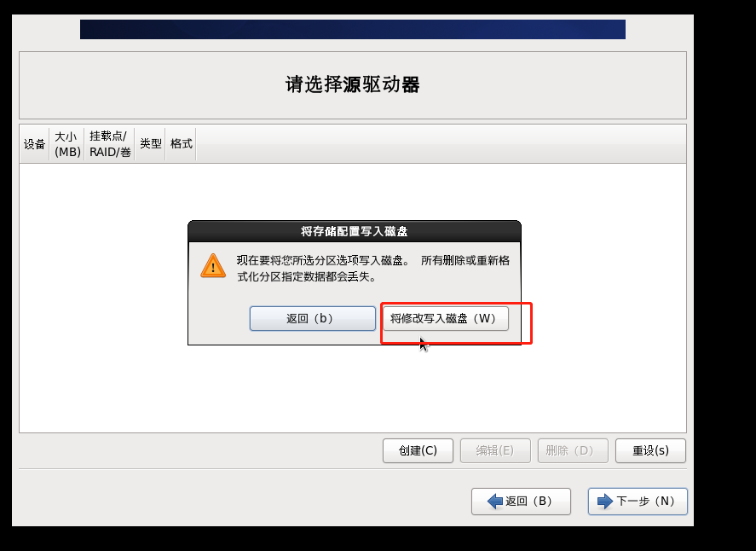Image resolution: width=756 pixels, height=551 pixels.
Task: Click the 请选择源驱动器 heading
Action: click(x=353, y=84)
